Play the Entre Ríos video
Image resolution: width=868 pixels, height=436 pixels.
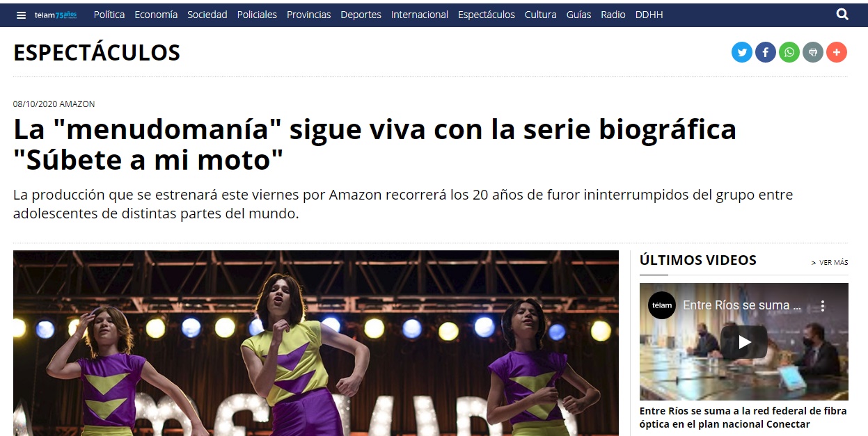point(744,342)
